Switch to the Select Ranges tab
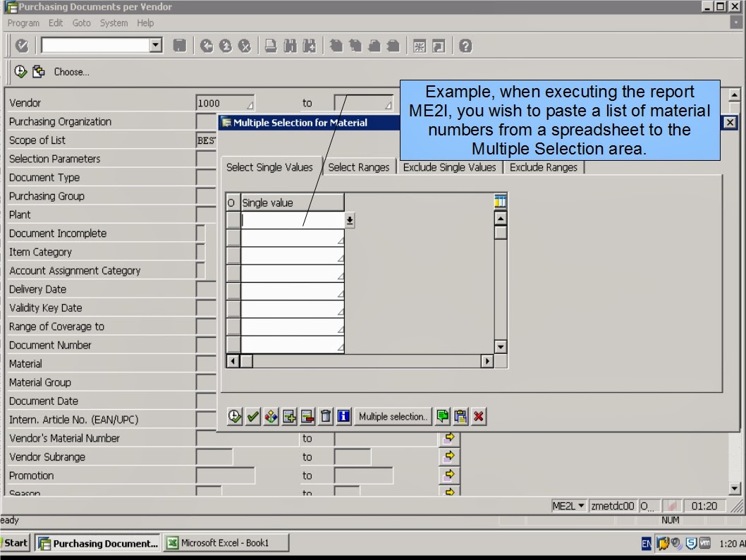Viewport: 746px width, 560px height. point(360,167)
